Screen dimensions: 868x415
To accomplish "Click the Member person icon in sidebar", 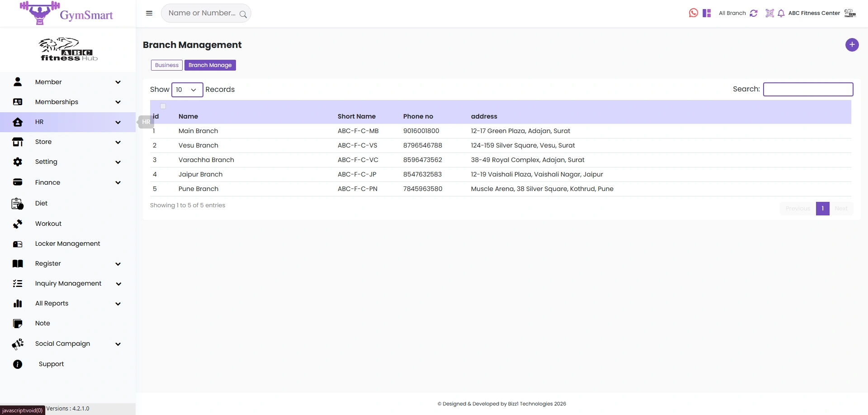I will click(18, 82).
